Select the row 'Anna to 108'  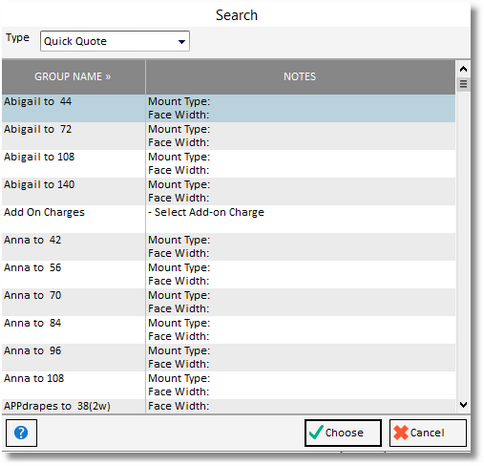[228, 385]
